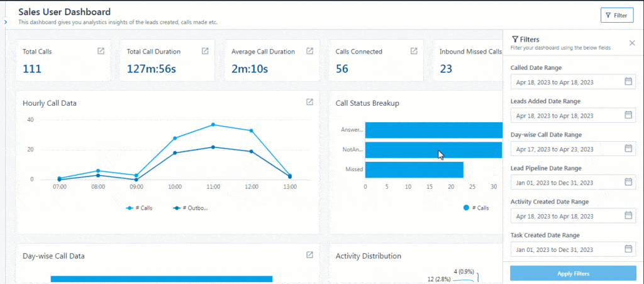The height and width of the screenshot is (284, 644).
Task: Expand the left sidebar chevron
Action: [5, 21]
